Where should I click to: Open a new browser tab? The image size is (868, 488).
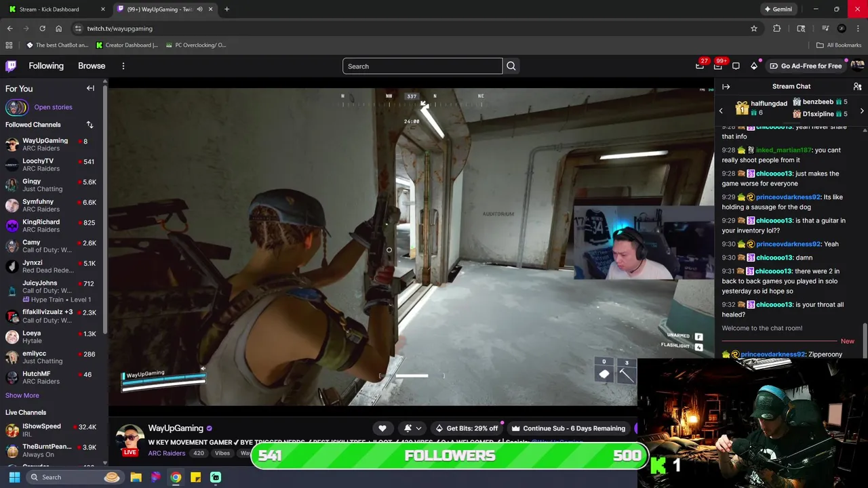[x=226, y=9]
